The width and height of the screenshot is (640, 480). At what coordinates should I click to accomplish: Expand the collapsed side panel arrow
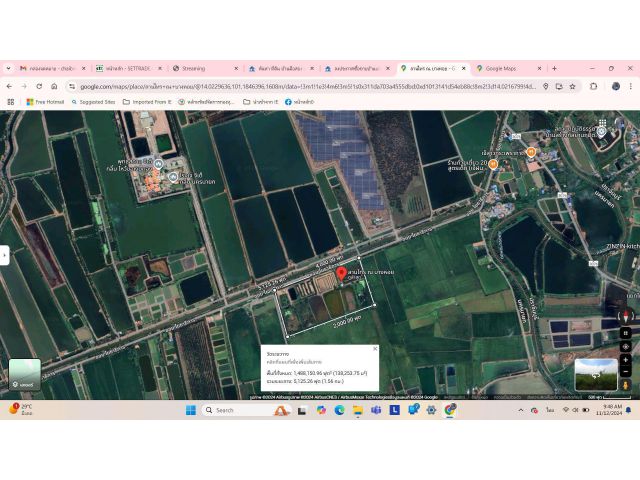point(4,256)
